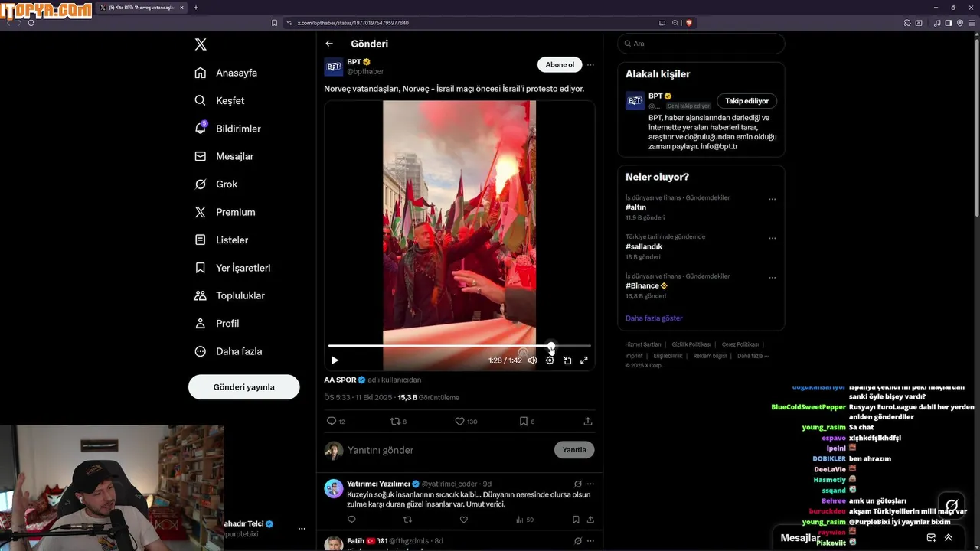Click Daha fazla göster link
Viewport: 980px width, 551px height.
[x=654, y=318]
